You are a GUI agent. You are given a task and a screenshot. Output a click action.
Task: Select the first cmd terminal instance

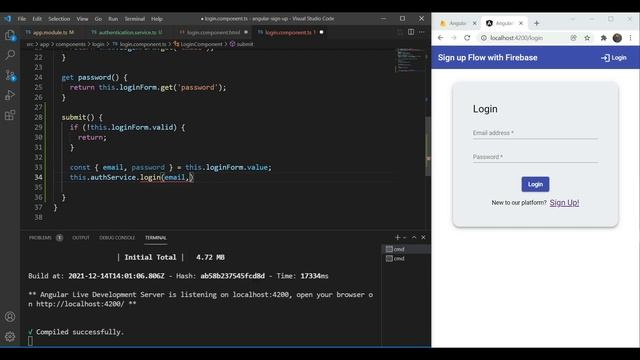click(406, 249)
